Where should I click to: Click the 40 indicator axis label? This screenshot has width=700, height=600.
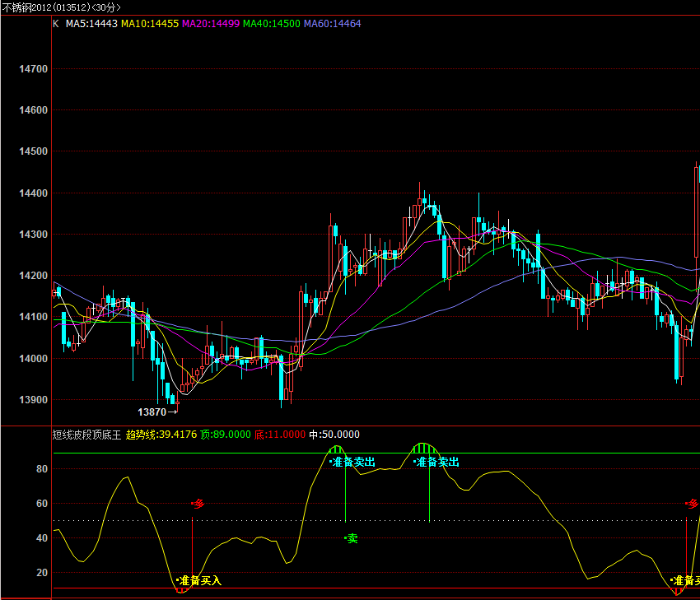tap(42, 538)
